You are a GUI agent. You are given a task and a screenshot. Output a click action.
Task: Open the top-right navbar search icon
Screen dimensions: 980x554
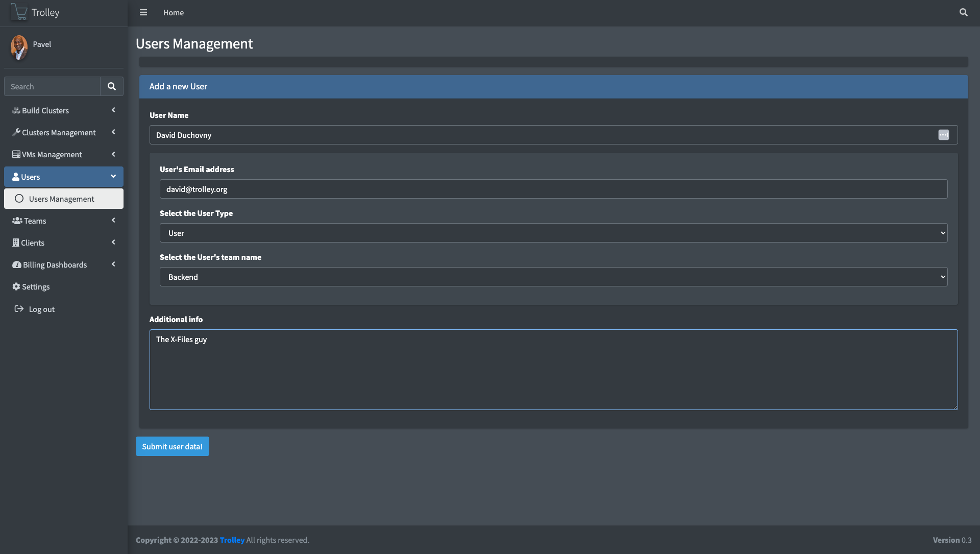[963, 12]
